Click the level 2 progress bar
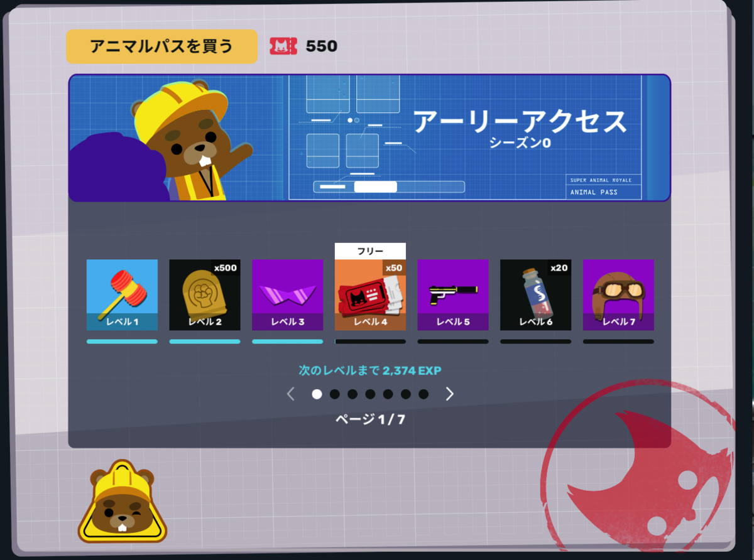The image size is (754, 560). tap(205, 342)
